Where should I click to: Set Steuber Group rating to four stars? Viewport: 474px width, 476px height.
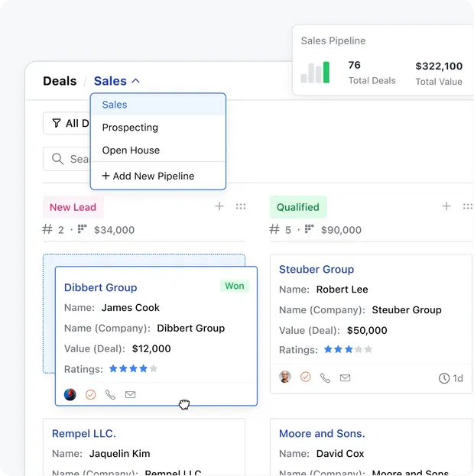click(x=359, y=349)
